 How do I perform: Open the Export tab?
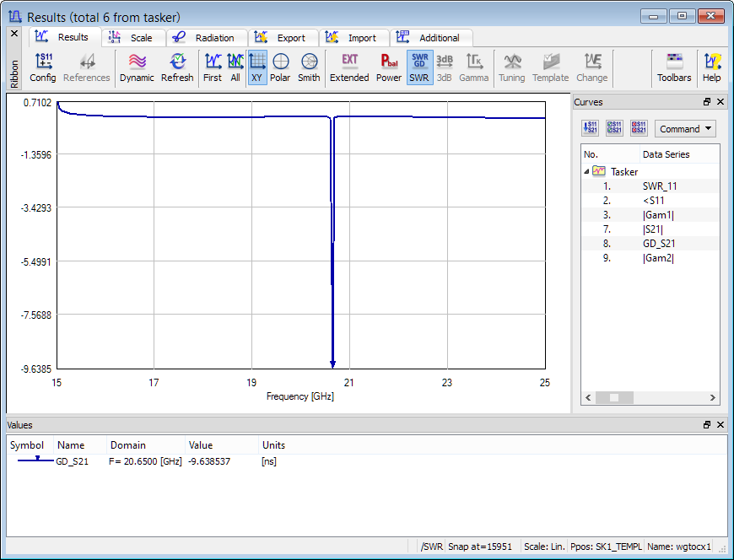pos(283,38)
